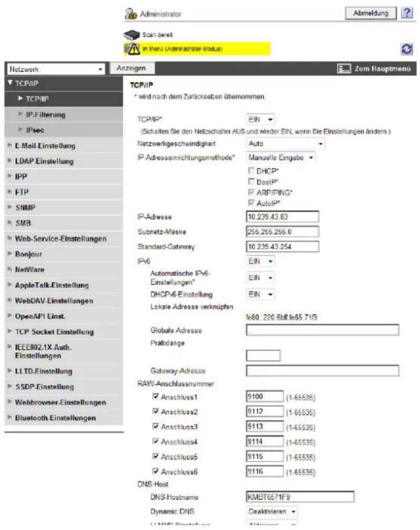The image size is (420, 530).
Task: Open Bonjour in the sidebar
Action: [x=64, y=254]
